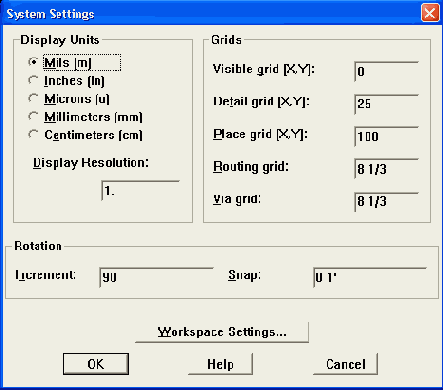Image resolution: width=443 pixels, height=390 pixels.
Task: Click the rotation Snap field
Action: [370, 277]
